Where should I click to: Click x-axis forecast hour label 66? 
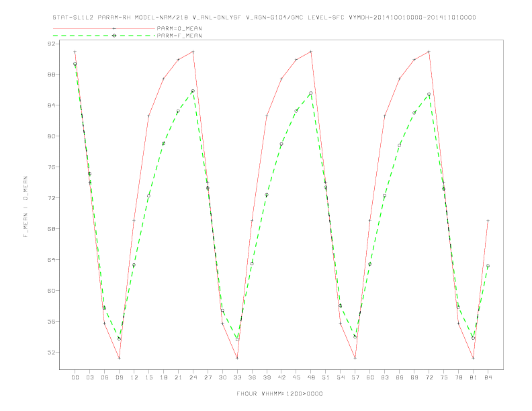pos(400,377)
